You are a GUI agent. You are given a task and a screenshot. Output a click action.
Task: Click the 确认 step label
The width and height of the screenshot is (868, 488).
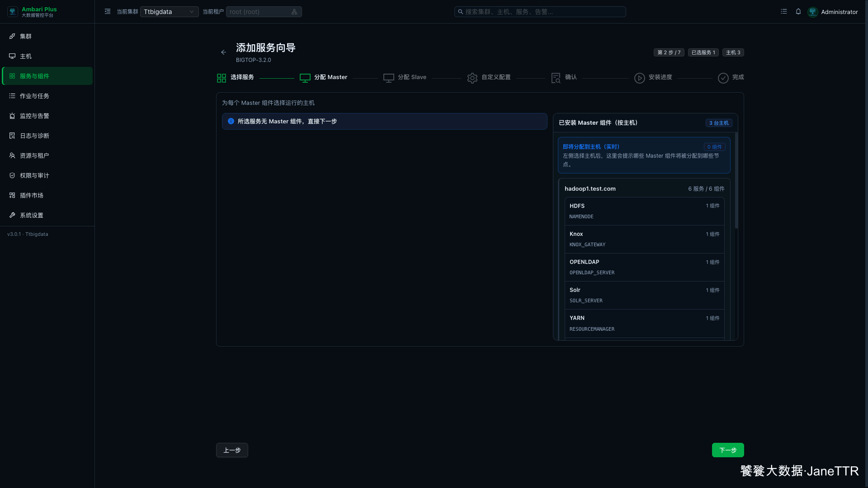[x=571, y=77]
